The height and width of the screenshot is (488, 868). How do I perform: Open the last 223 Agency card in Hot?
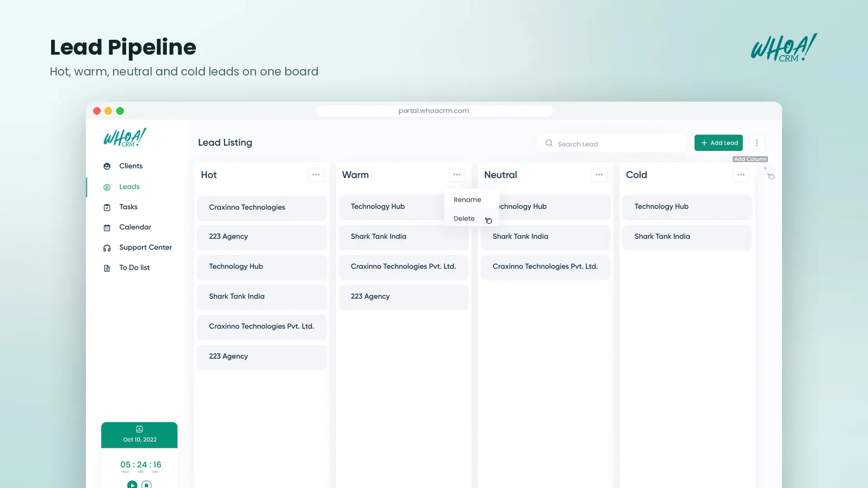(262, 357)
